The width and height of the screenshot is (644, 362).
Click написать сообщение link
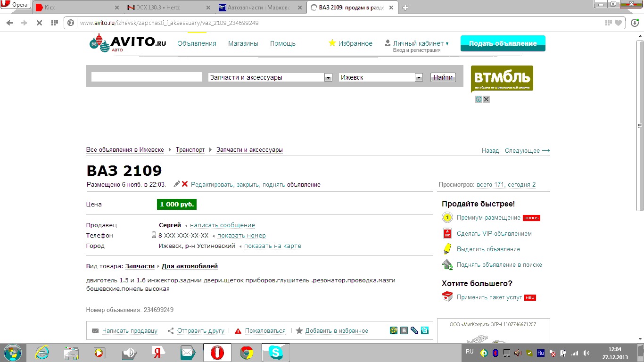(x=223, y=225)
